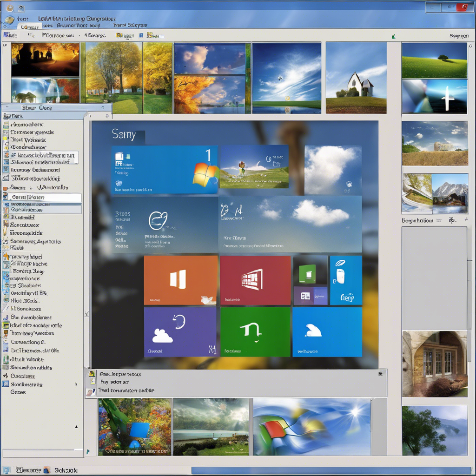Open the red tile with grid window icon
The width and height of the screenshot is (476, 476).
pyautogui.click(x=255, y=280)
